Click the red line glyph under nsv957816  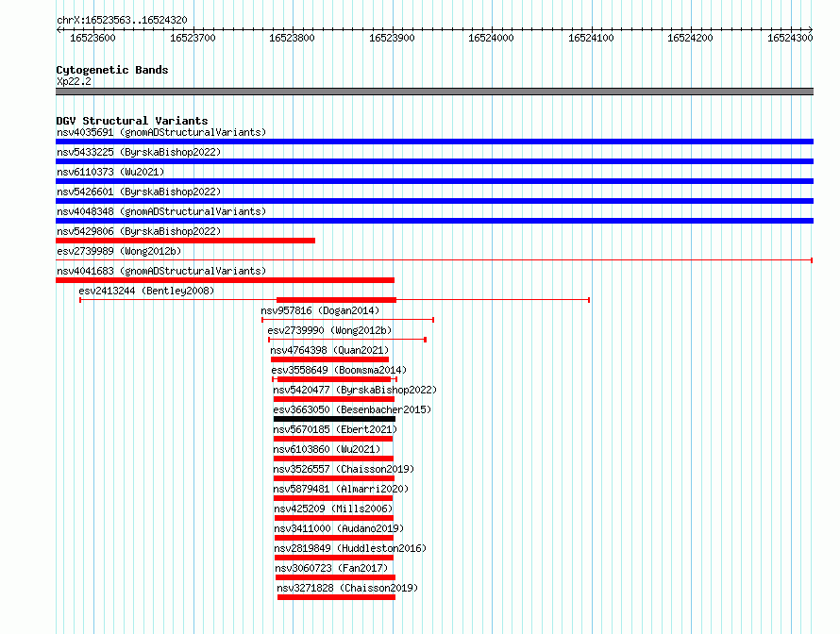pyautogui.click(x=348, y=320)
